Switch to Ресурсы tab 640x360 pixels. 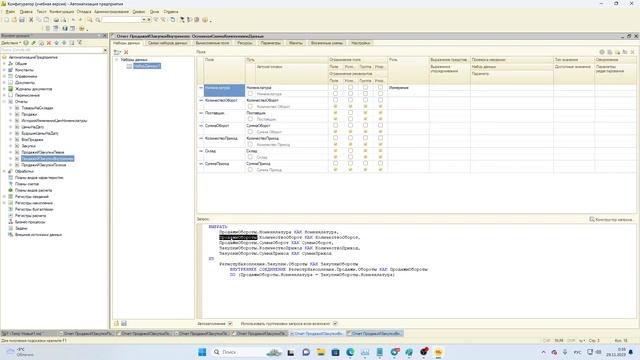245,43
